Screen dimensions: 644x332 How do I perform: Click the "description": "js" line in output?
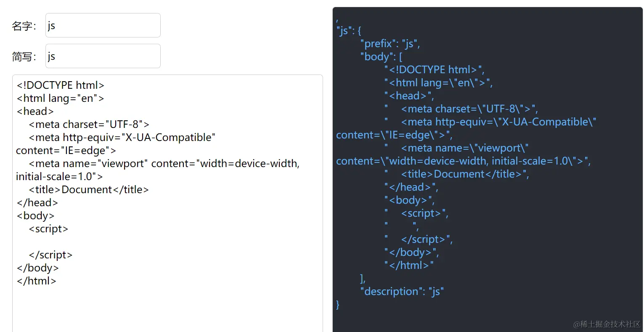tap(402, 292)
